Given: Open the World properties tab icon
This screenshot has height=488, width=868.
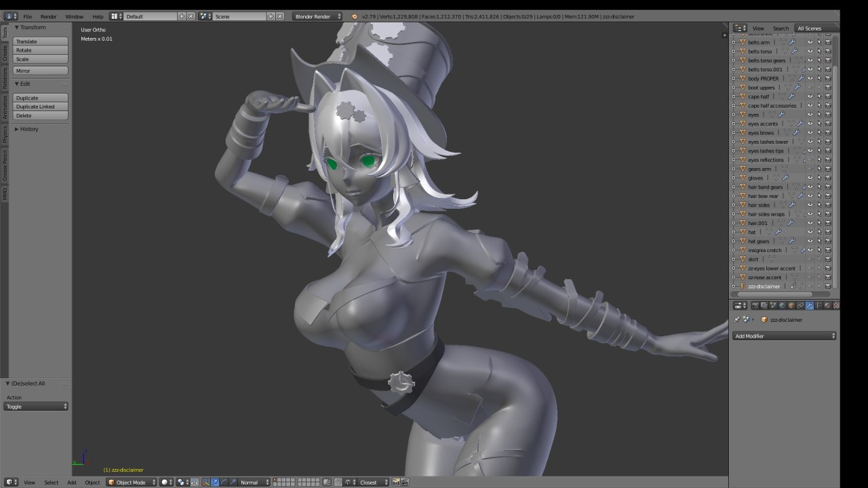Looking at the screenshot, I should tap(782, 306).
